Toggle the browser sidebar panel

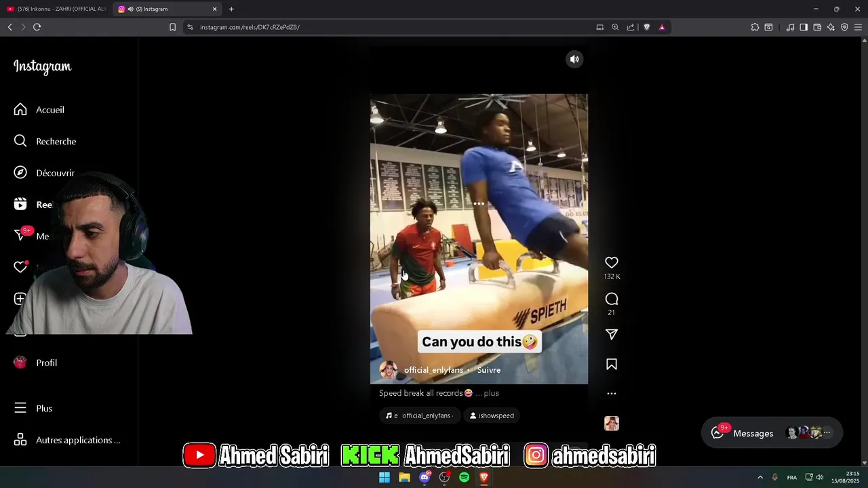click(x=804, y=27)
